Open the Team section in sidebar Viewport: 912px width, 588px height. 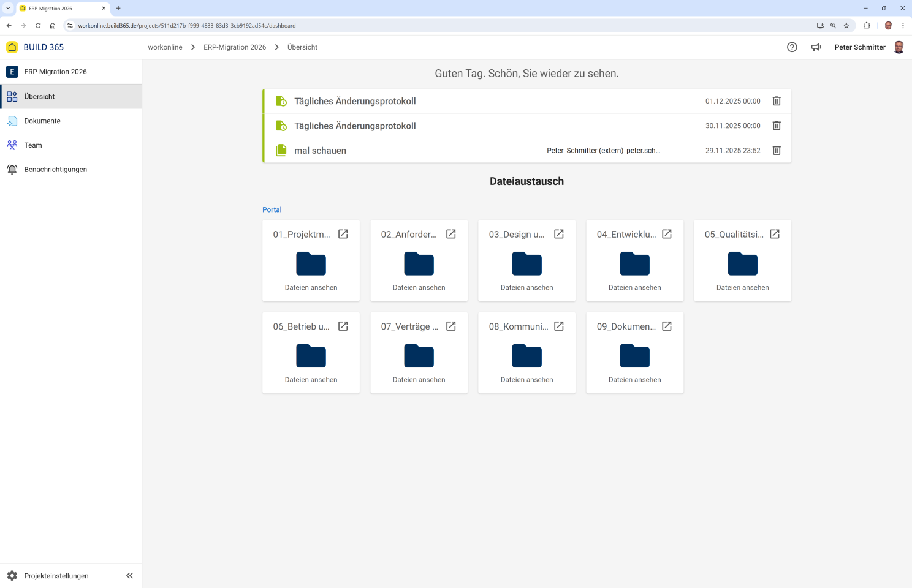click(x=33, y=145)
